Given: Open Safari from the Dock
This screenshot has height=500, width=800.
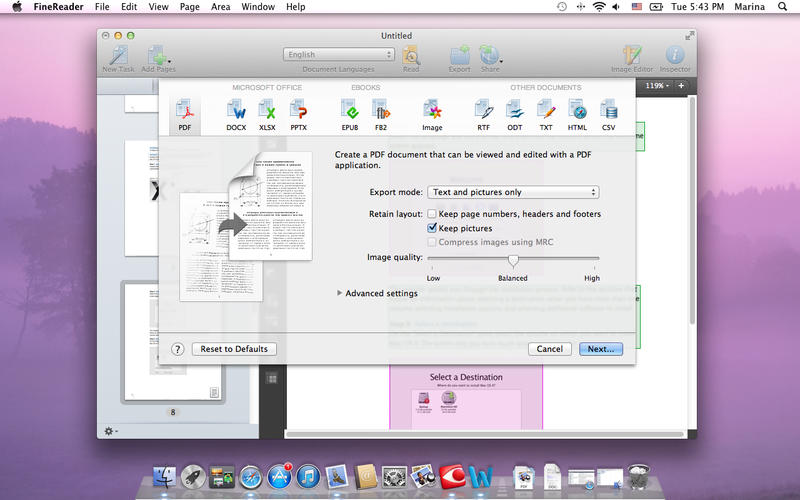Looking at the screenshot, I should 251,477.
